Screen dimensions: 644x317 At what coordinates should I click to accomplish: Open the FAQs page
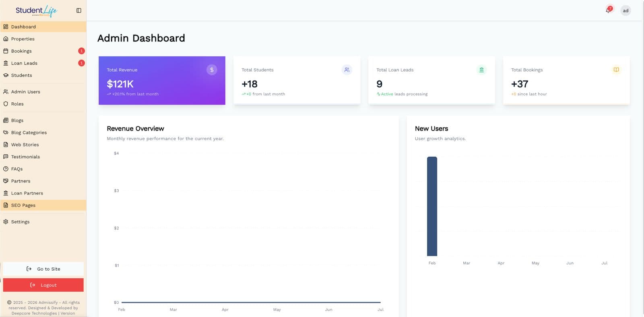(x=43, y=169)
